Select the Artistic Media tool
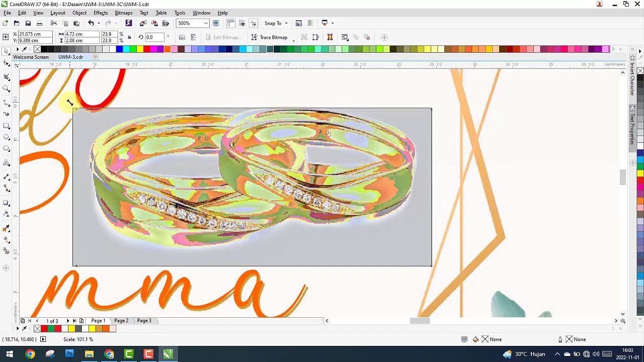644x362 pixels. click(x=7, y=114)
